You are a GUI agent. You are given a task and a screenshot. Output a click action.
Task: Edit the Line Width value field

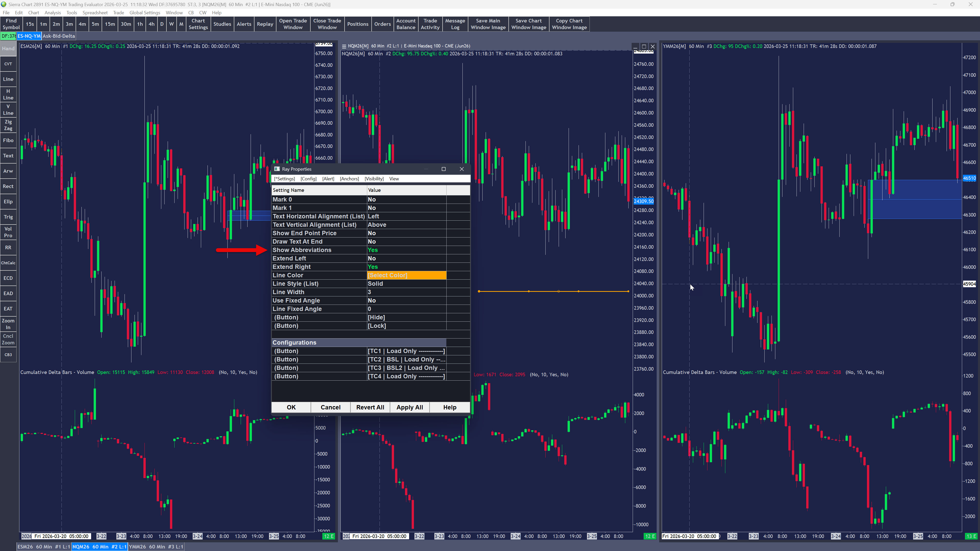coord(406,292)
